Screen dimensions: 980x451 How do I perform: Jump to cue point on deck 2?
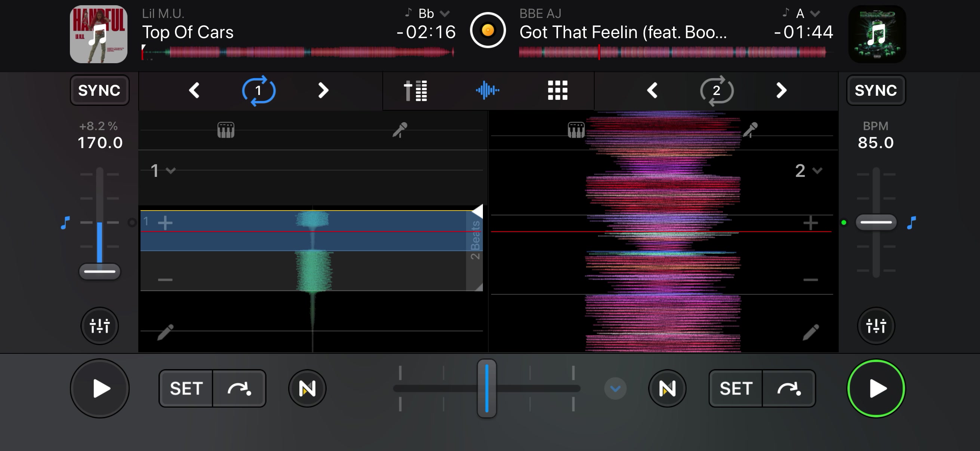tap(789, 389)
